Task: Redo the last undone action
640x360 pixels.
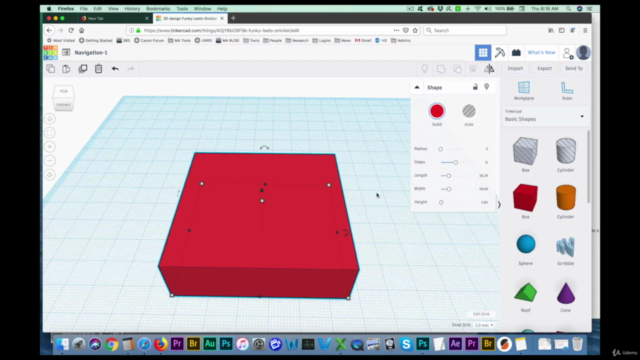Action: click(131, 69)
